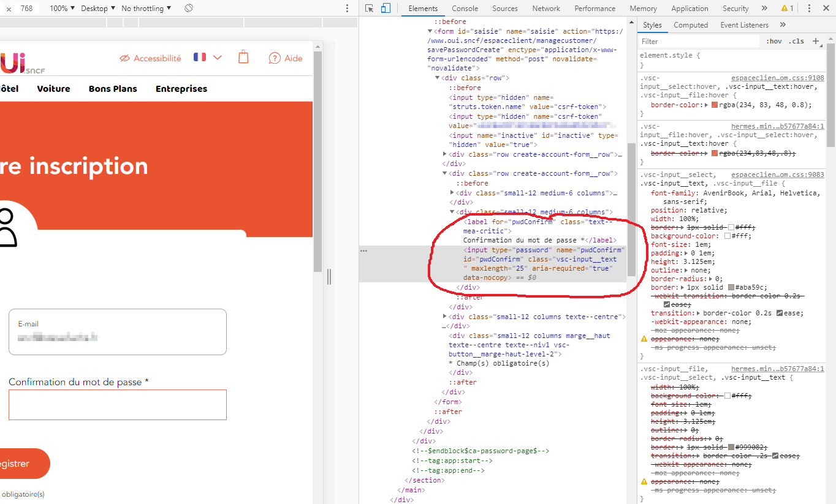Open the shopping bag cart icon
This screenshot has width=836, height=504.
point(243,58)
